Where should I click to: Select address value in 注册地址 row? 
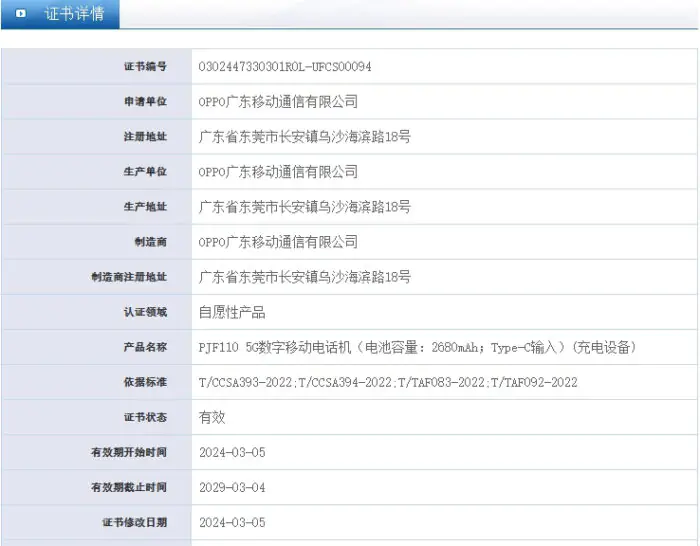pyautogui.click(x=304, y=137)
